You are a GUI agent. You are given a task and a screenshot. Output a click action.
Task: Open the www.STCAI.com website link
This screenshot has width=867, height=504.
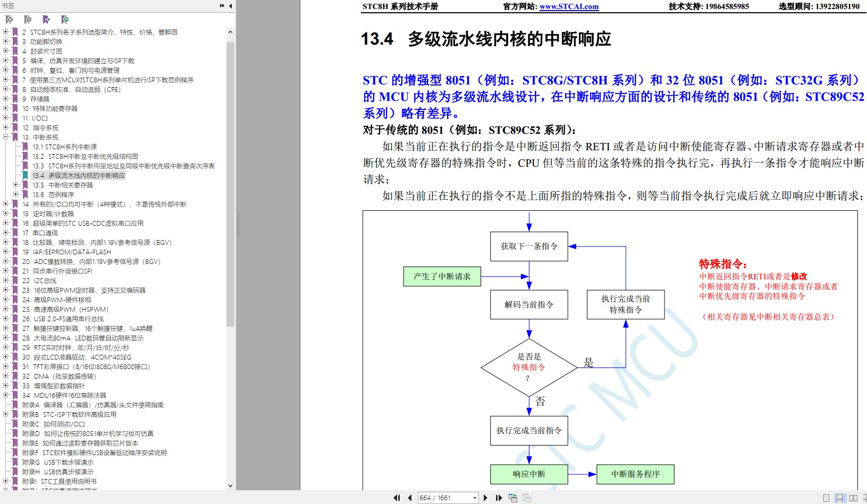point(569,6)
